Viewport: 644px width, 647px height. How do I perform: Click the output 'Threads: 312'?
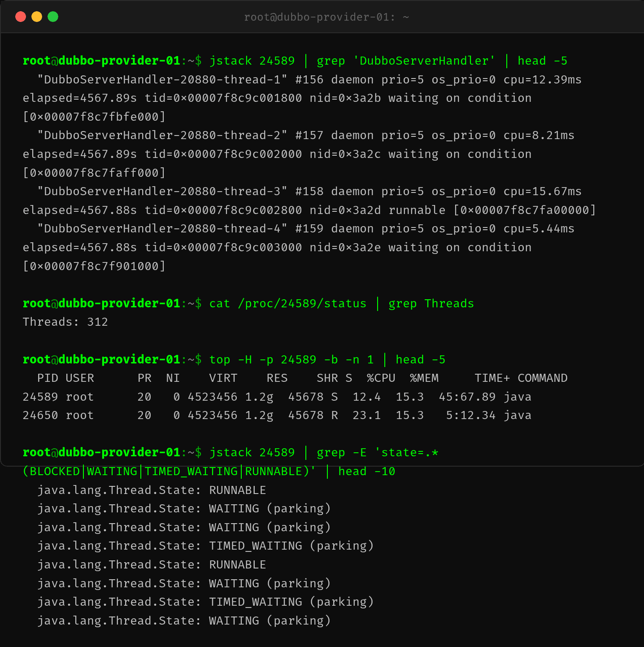[x=65, y=322]
